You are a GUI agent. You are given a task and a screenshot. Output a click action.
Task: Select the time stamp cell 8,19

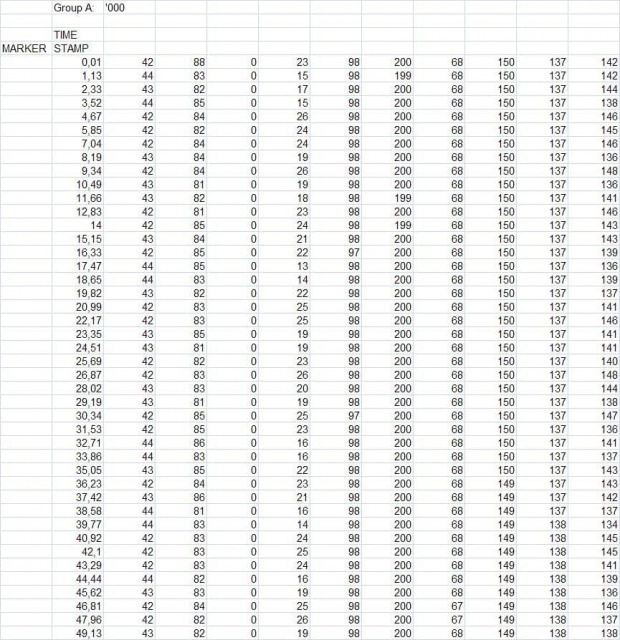click(x=78, y=157)
